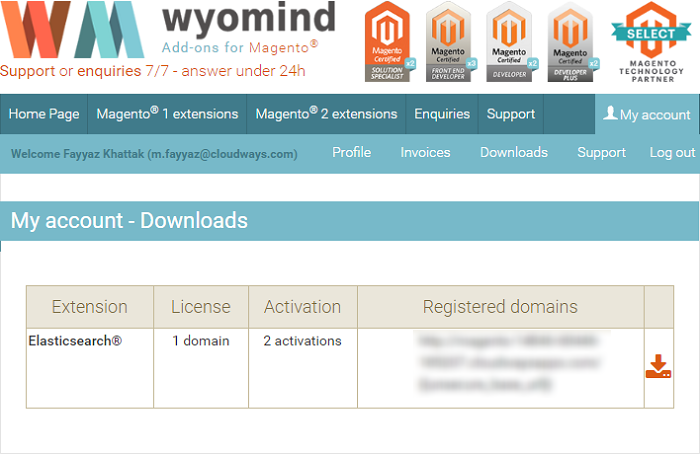700x454 pixels.
Task: Click the License column header
Action: coord(201,307)
